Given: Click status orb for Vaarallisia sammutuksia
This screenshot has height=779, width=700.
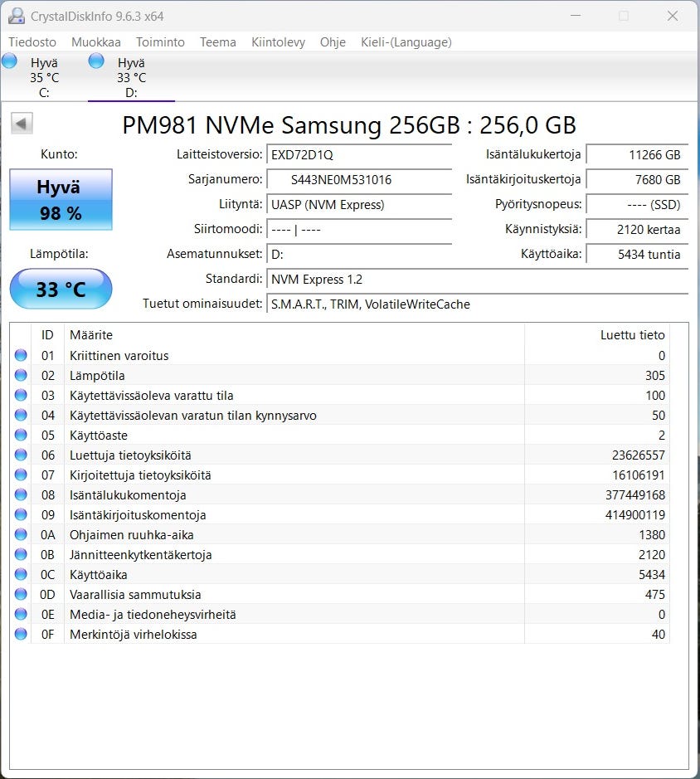Looking at the screenshot, I should click(21, 594).
